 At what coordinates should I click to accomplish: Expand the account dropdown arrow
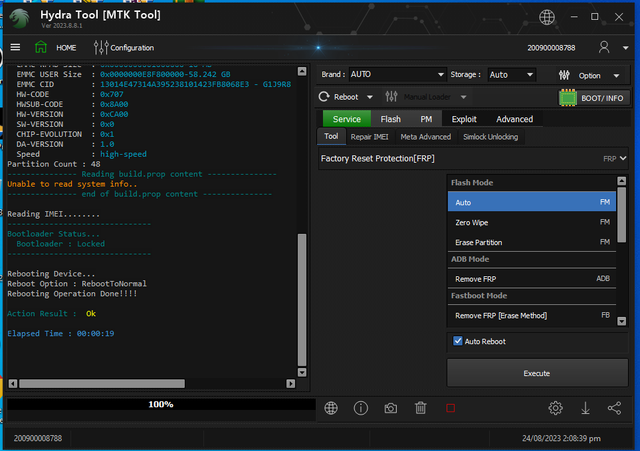coord(625,48)
